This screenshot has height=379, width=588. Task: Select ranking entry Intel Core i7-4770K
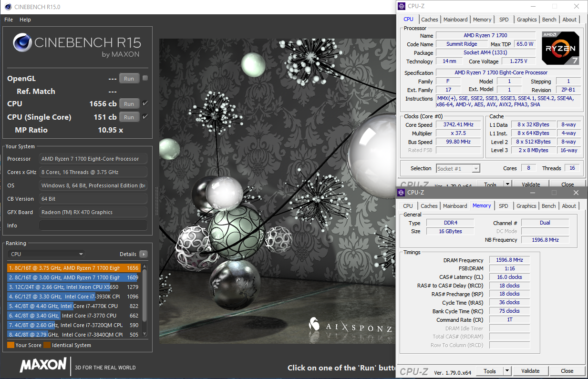(73, 306)
